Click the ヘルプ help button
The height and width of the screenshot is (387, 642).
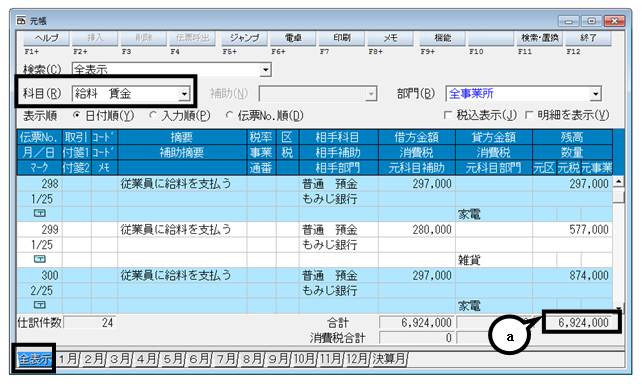[x=46, y=38]
